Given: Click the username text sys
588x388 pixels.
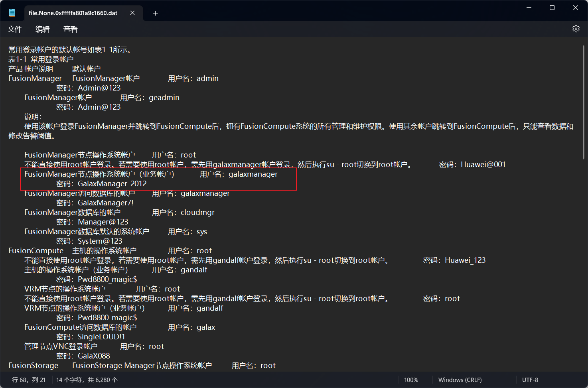Looking at the screenshot, I should [x=202, y=232].
